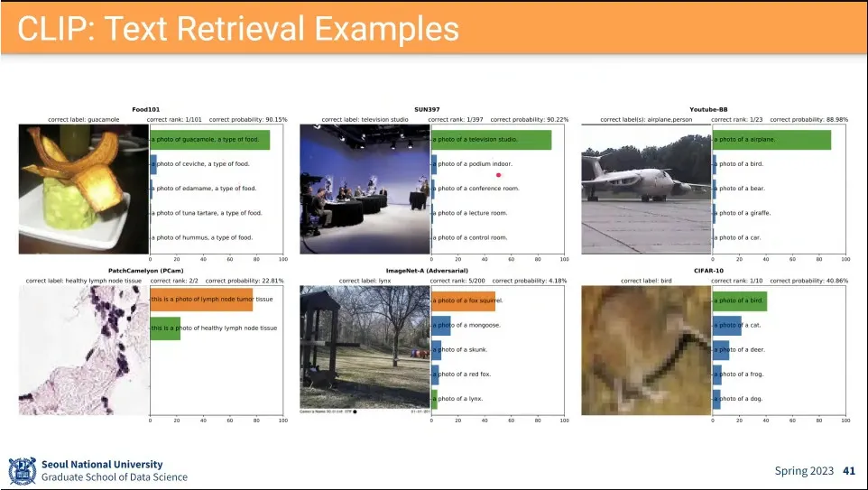Click 'a photo of a giraffe.'
Image resolution: width=868 pixels, height=490 pixels.
point(742,213)
